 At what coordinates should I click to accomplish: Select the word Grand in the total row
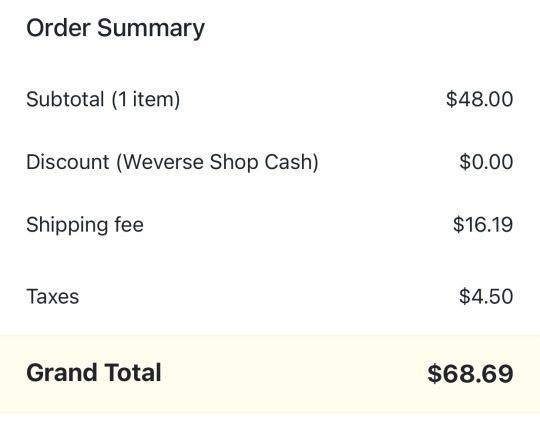coord(62,373)
